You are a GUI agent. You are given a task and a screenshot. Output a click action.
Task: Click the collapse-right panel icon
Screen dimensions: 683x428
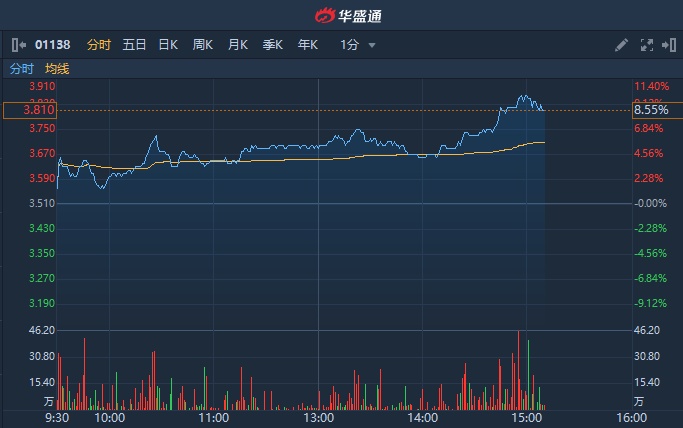tap(667, 45)
